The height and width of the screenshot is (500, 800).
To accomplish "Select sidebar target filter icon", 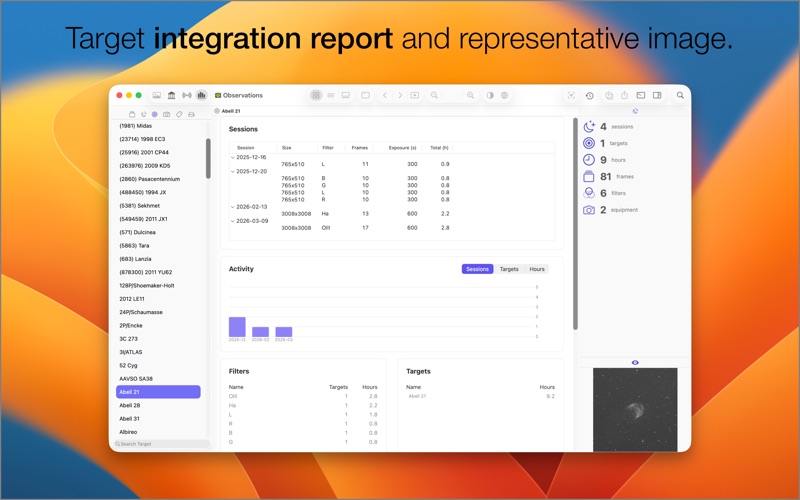I will point(155,114).
